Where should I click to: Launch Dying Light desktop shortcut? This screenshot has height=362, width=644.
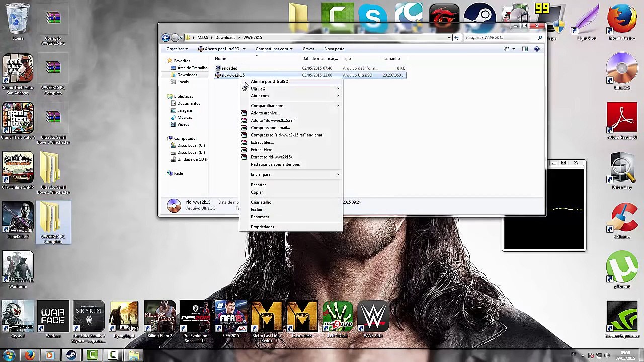coord(124,320)
